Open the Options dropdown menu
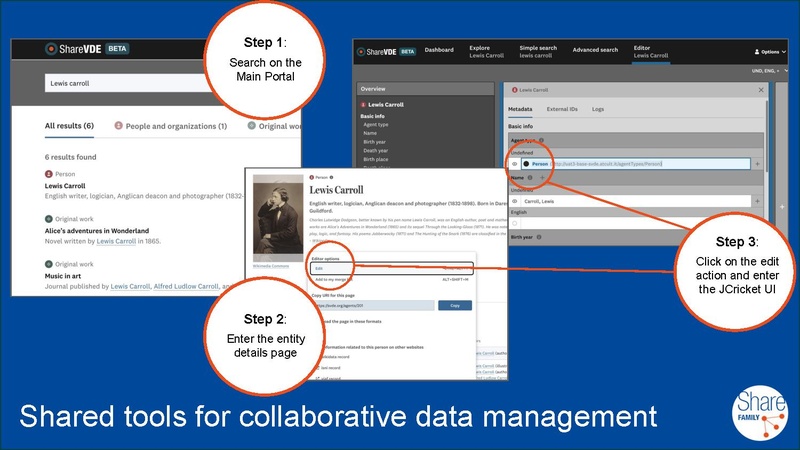 click(771, 51)
